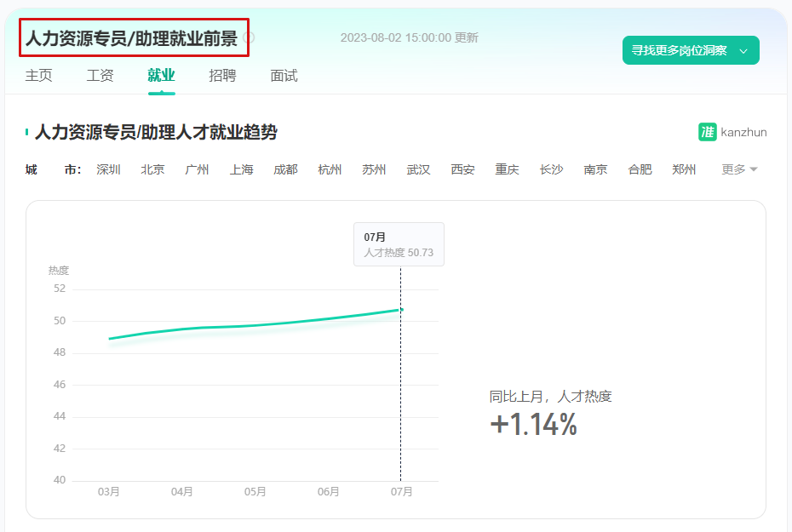The image size is (792, 532).
Task: Click the 07月 data point on the chart line
Action: click(x=401, y=310)
